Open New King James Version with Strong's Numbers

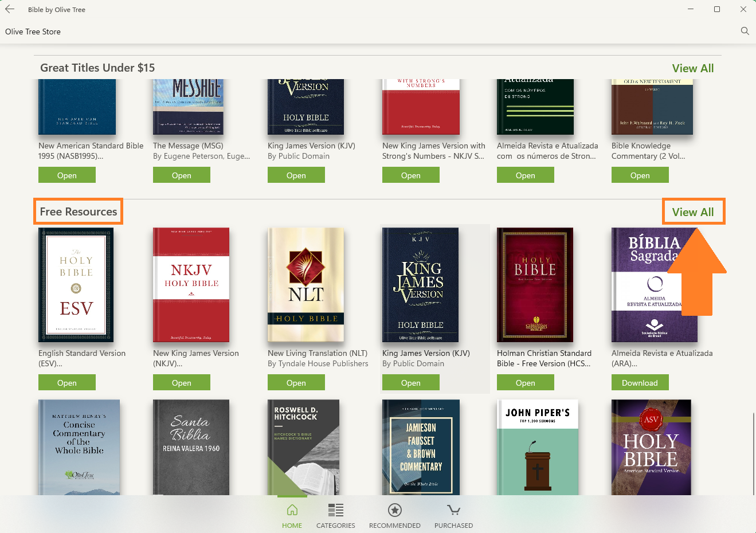coord(411,175)
